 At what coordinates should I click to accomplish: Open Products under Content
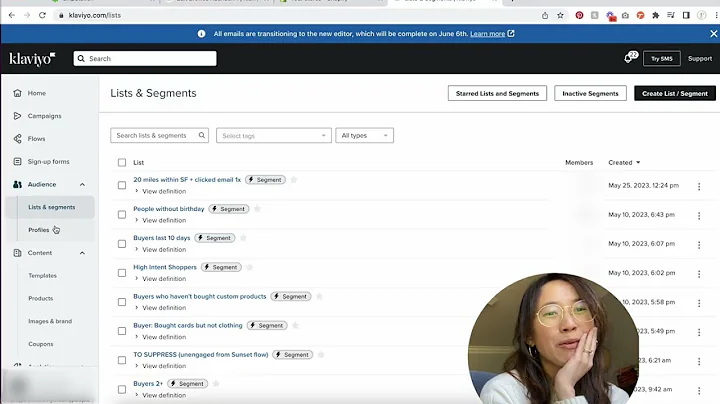[x=40, y=298]
